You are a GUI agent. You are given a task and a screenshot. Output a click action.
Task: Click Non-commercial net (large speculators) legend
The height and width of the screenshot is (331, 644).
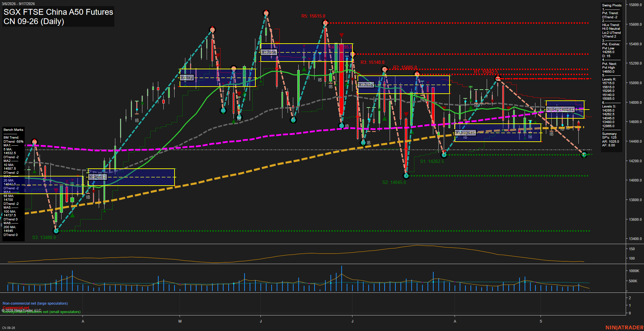pos(35,303)
